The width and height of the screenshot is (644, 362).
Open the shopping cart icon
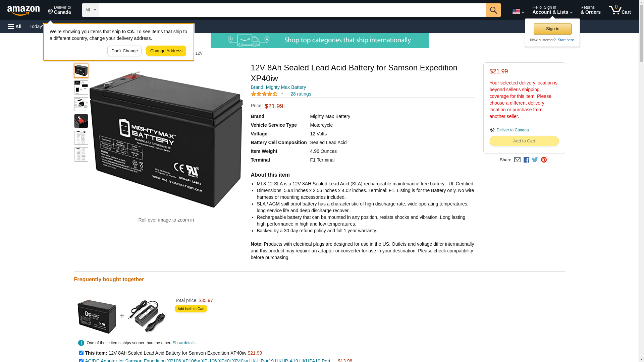click(620, 10)
